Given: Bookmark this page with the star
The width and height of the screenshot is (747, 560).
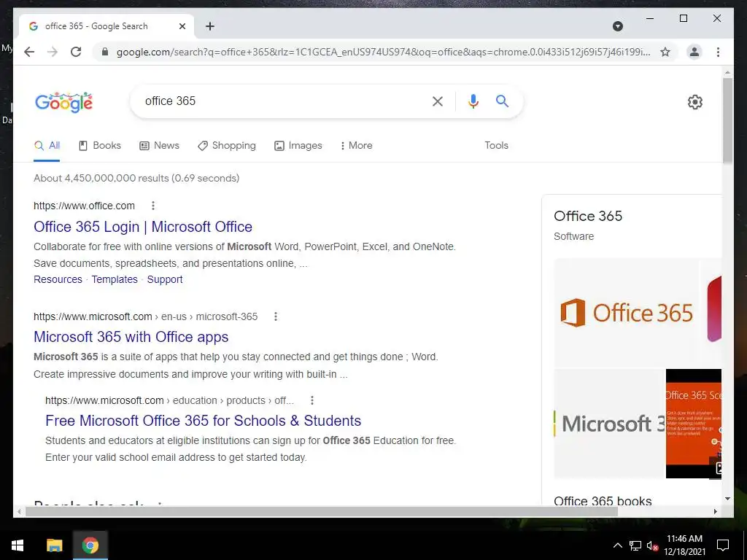Looking at the screenshot, I should point(665,52).
